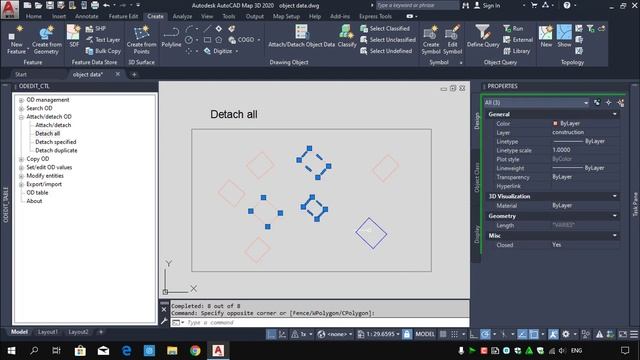This screenshot has width=640, height=360.
Task: Click the SHP feature store button
Action: (x=96, y=29)
